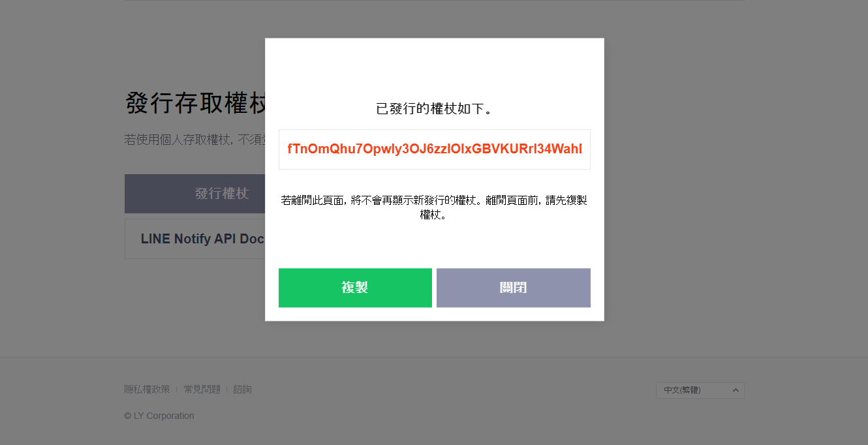Click the 發行存取權杖 page heading
Screen dimensions: 868x445
click(195, 103)
